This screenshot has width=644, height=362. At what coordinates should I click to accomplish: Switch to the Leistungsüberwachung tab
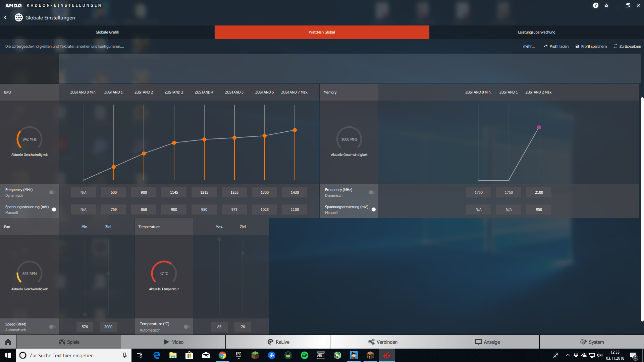(x=536, y=32)
